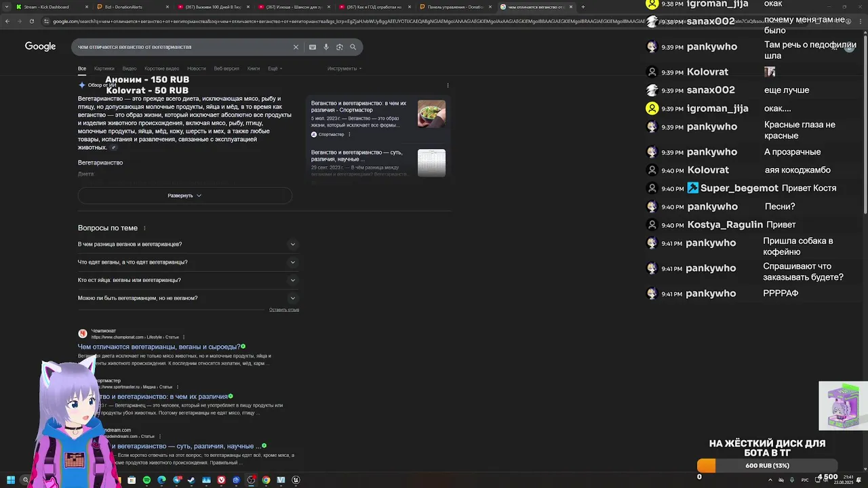Open Telegram from the taskbar

point(176,480)
